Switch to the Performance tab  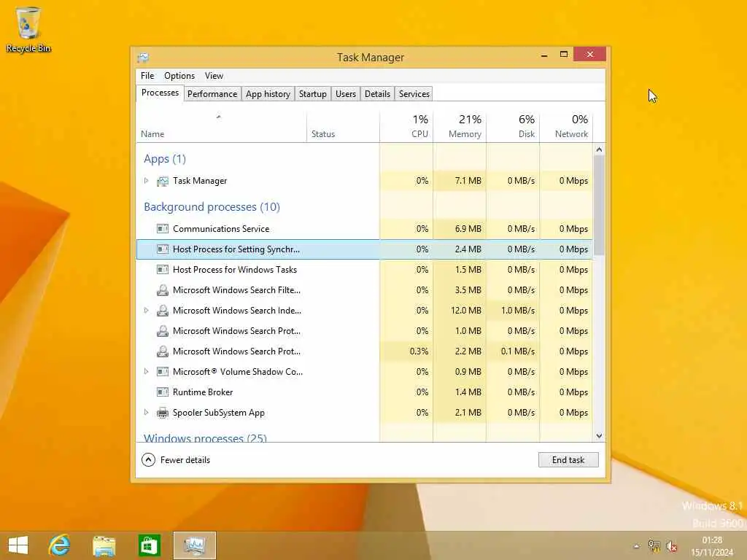(212, 94)
